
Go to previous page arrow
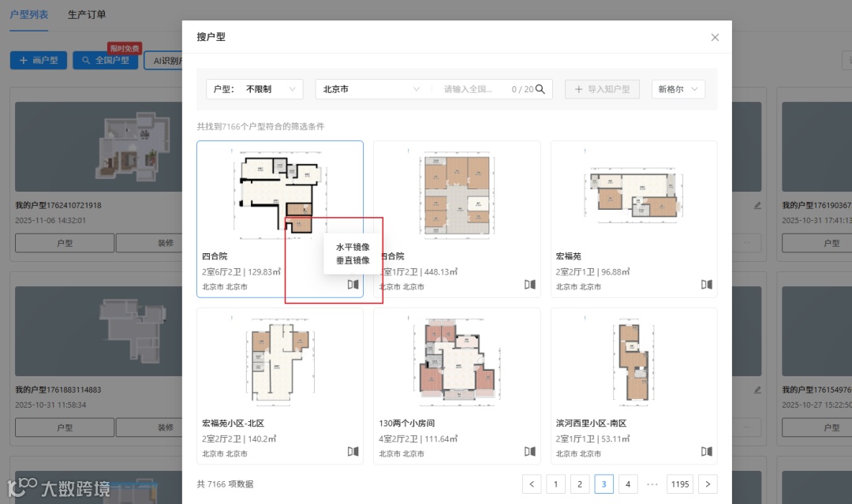coord(532,484)
